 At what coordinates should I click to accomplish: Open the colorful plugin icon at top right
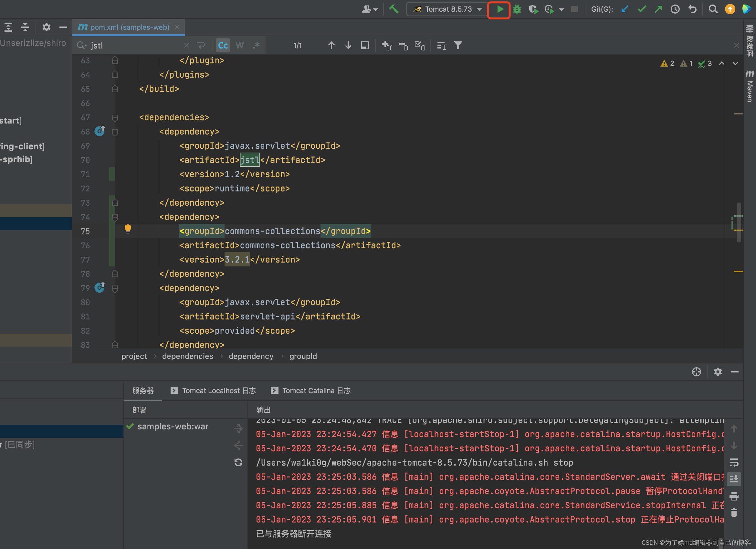[x=747, y=9]
